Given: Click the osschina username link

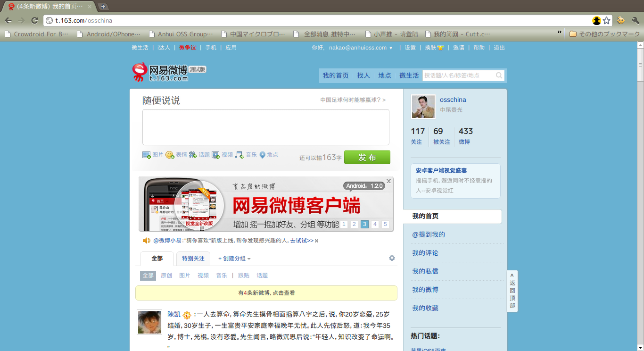Looking at the screenshot, I should [453, 100].
